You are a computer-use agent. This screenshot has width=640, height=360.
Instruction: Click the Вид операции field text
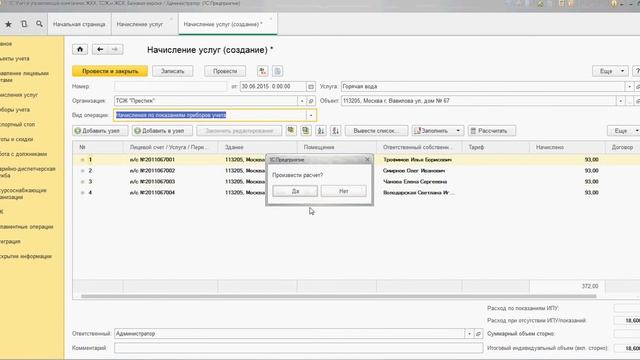coord(171,116)
